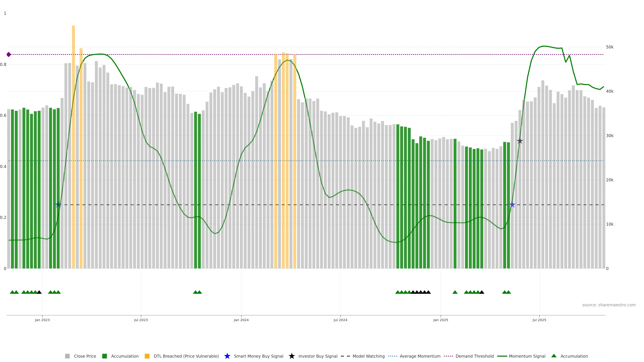Image resolution: width=644 pixels, height=362 pixels.
Task: Click the Jan 2023 axis label
Action: point(42,320)
